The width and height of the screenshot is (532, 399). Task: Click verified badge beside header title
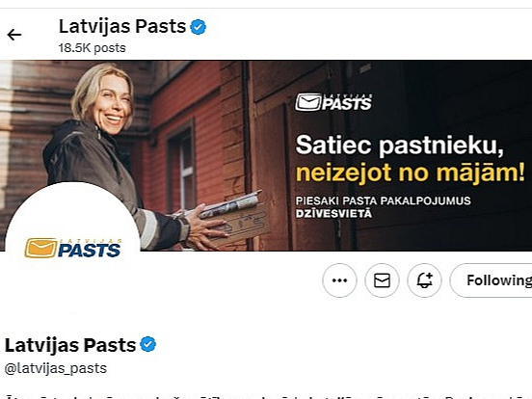pos(199,27)
